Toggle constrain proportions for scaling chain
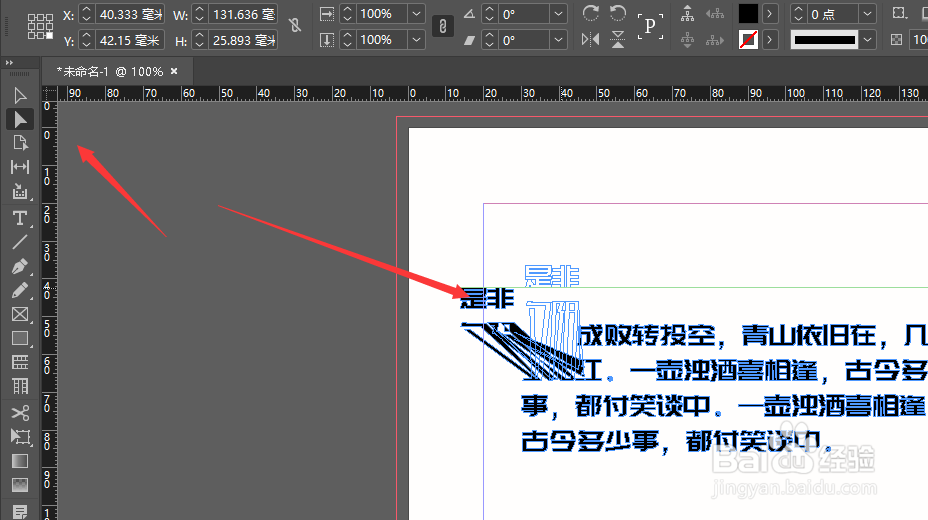Viewport: 928px width, 520px height. 443,26
